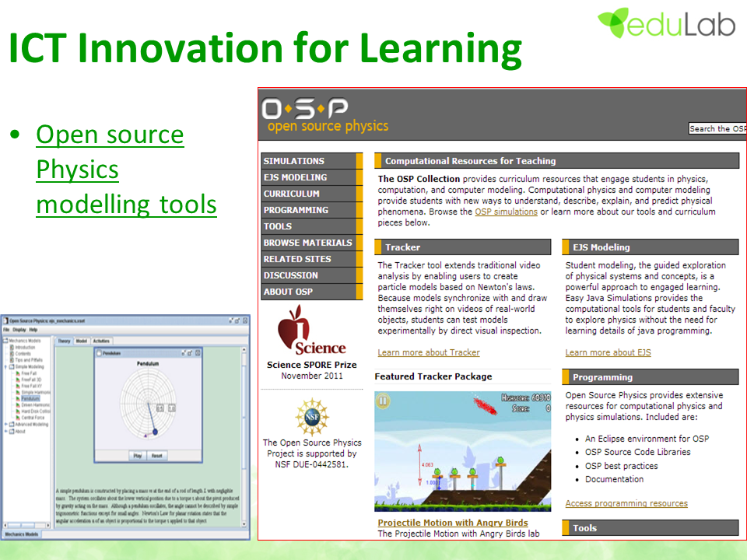Click the Mechanics Models root folder icon
747x560 pixels.
(x=5, y=341)
